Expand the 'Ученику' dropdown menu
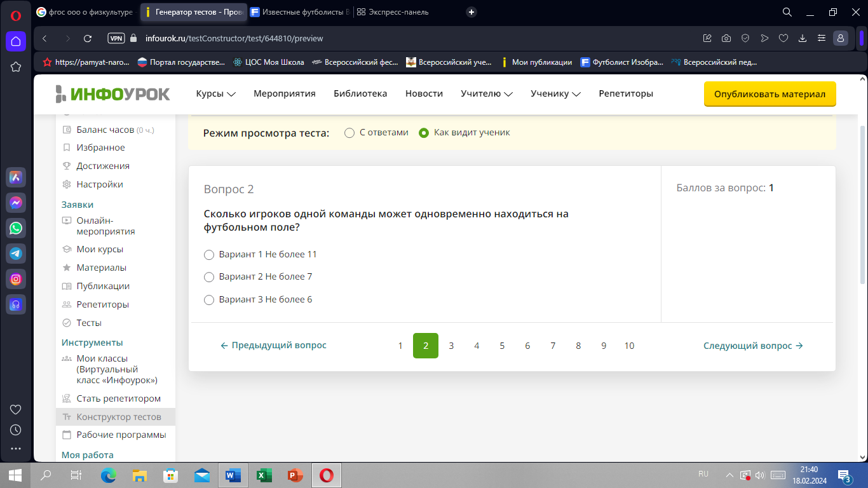Viewport: 868px width, 488px height. (555, 93)
